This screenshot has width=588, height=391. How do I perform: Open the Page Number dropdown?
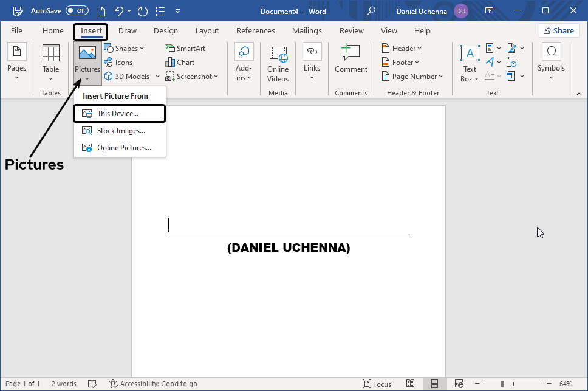(413, 76)
